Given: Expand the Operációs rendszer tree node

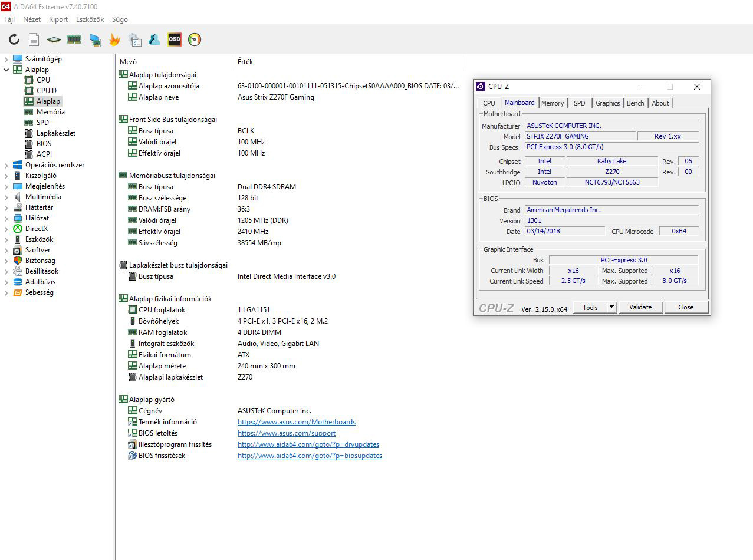Looking at the screenshot, I should 6,165.
